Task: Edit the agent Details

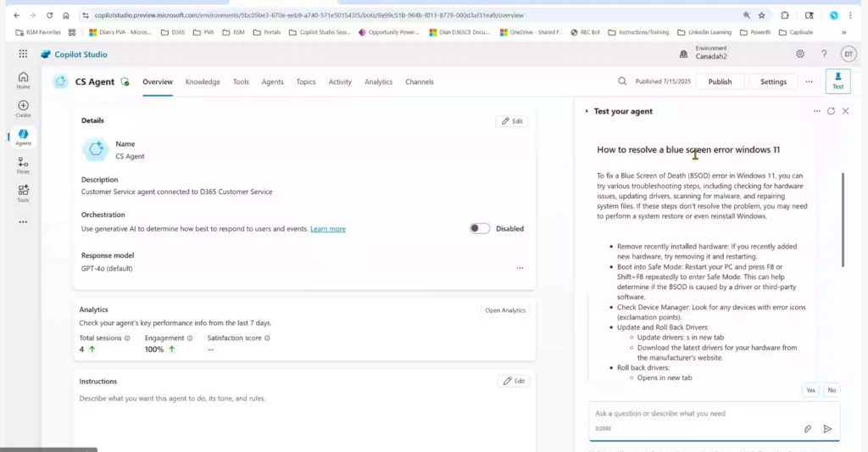Action: pyautogui.click(x=511, y=120)
